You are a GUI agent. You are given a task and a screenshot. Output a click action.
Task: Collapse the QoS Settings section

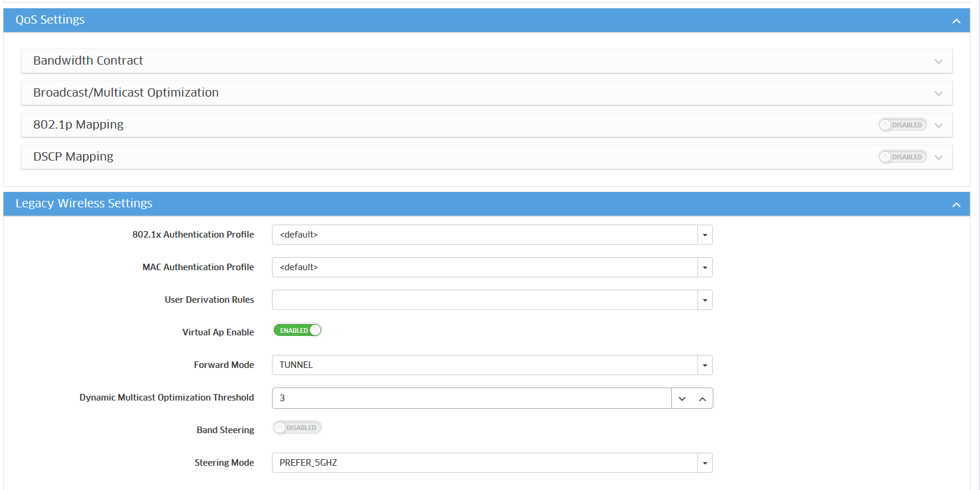tap(956, 21)
